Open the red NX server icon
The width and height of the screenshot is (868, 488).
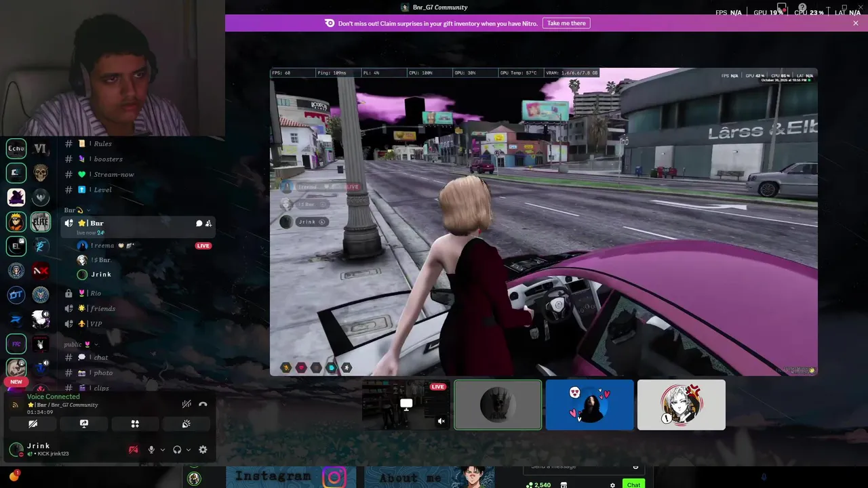pos(40,270)
